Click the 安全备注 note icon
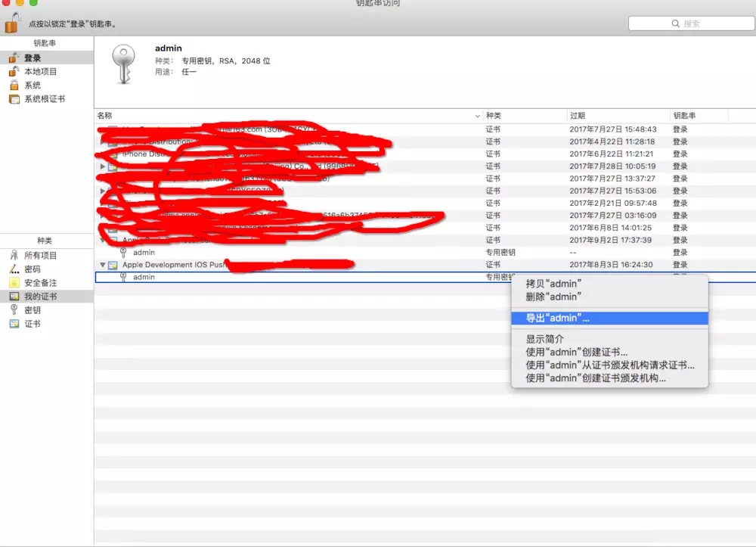756x547 pixels. (x=14, y=283)
